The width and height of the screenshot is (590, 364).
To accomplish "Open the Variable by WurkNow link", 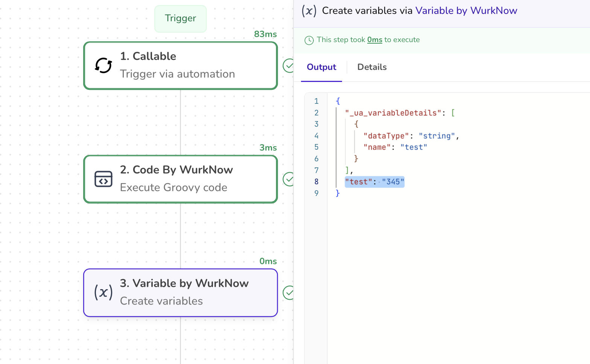I will (x=466, y=11).
